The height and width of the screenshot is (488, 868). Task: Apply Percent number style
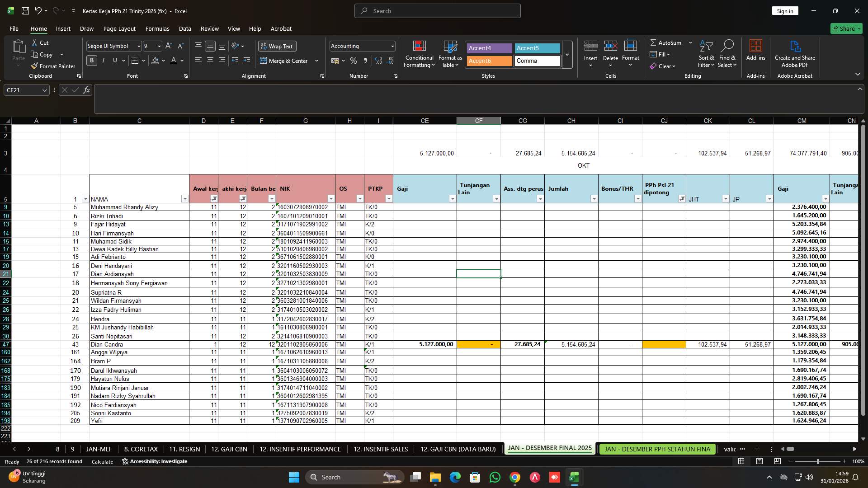click(354, 61)
